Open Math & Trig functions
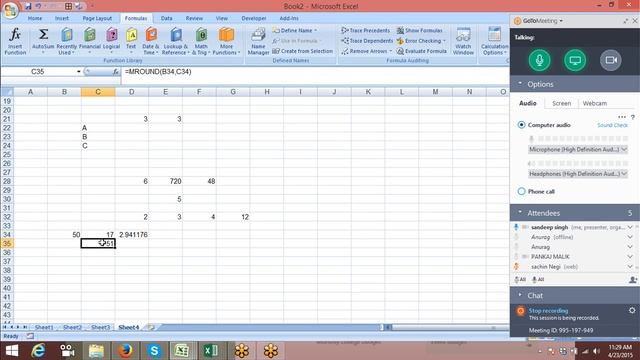The image size is (640, 360). [x=201, y=41]
